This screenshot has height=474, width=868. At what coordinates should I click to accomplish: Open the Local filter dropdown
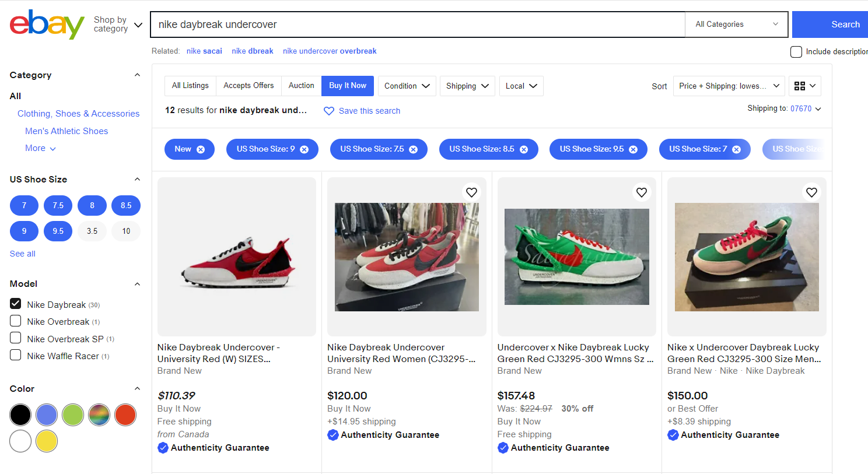[x=521, y=86]
